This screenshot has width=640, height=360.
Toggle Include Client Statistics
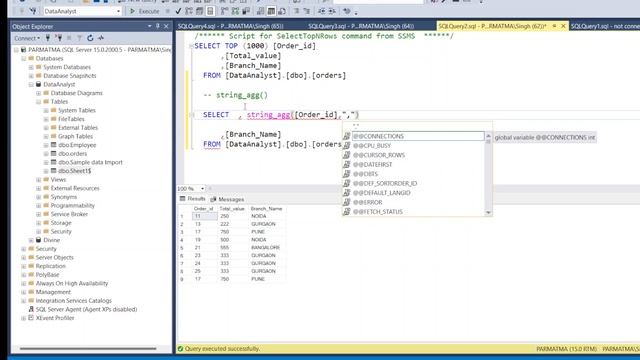[246, 11]
